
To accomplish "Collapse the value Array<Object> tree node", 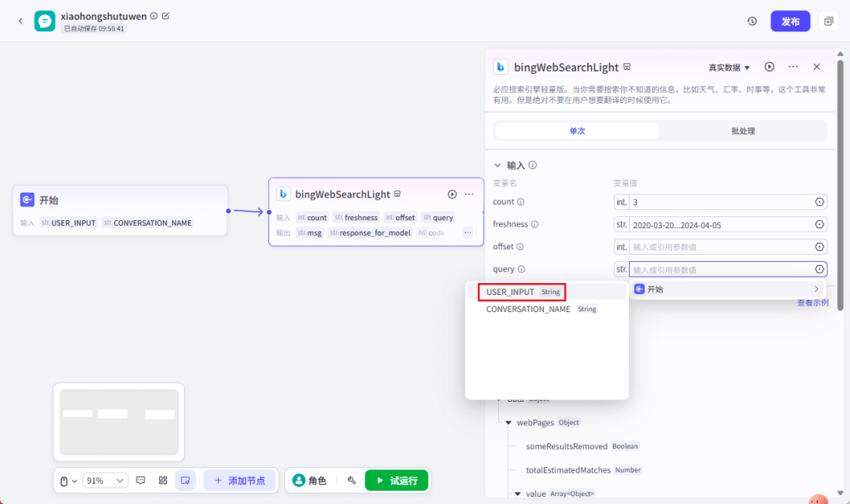I will [x=518, y=494].
